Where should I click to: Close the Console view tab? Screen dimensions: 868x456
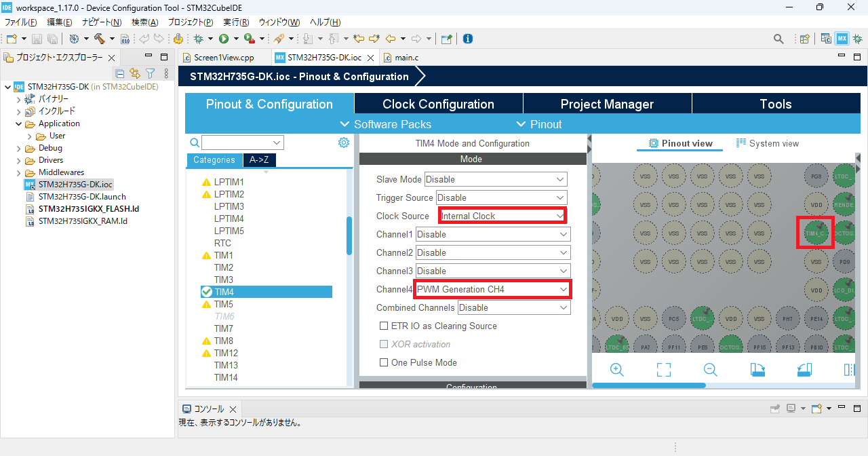point(232,409)
